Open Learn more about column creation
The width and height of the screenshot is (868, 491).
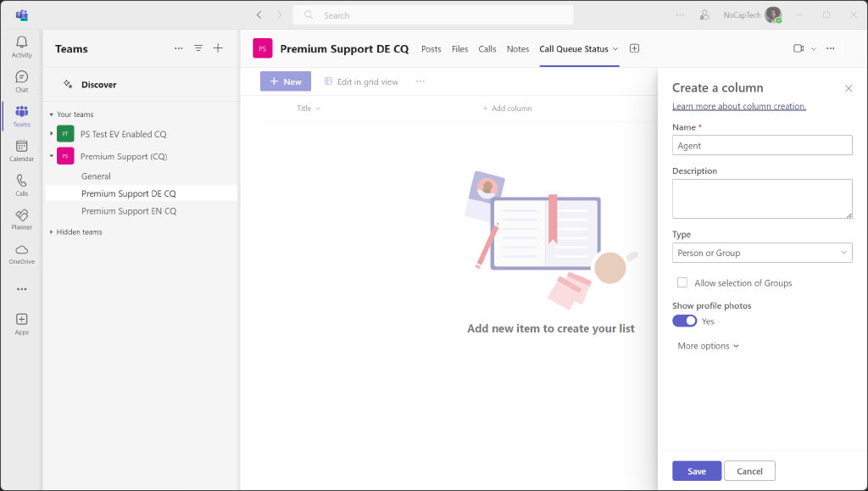click(740, 105)
